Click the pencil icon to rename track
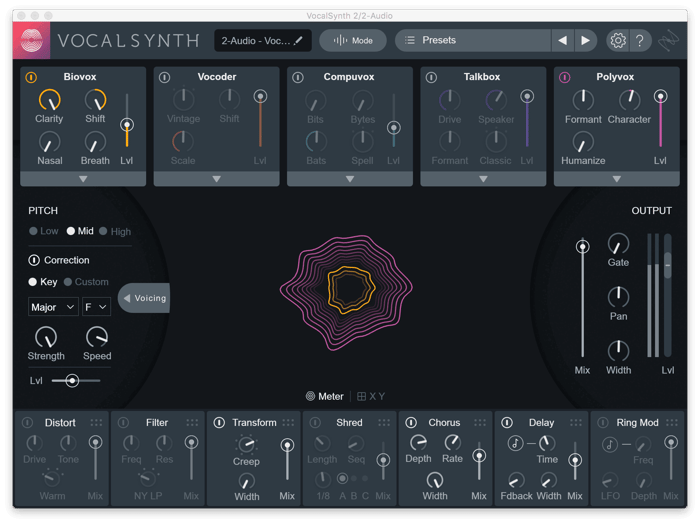 (x=298, y=41)
